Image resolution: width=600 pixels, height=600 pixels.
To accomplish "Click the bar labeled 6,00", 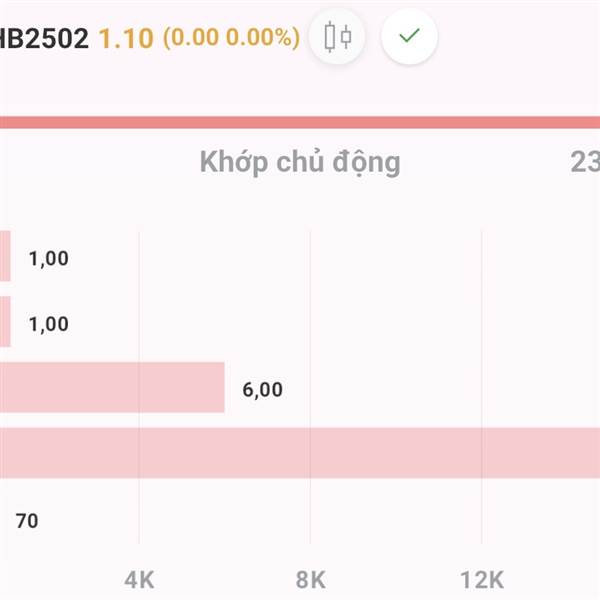I will [112, 387].
